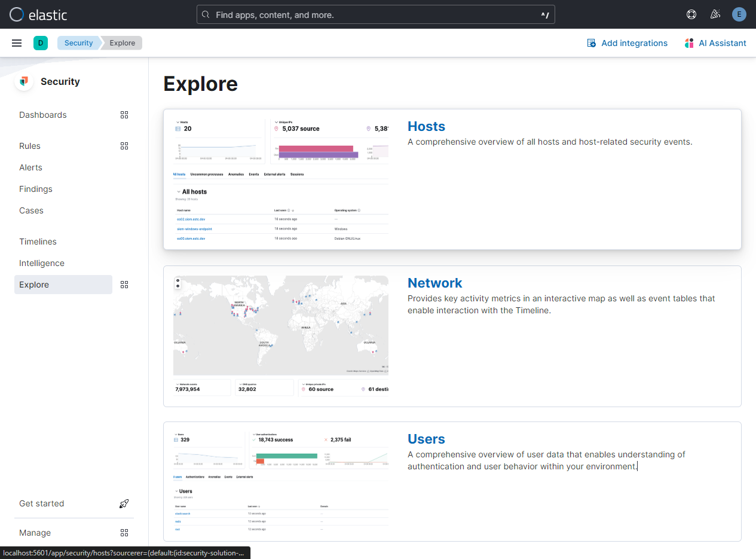Open user avatar E menu
Image resolution: width=756 pixels, height=559 pixels.
coord(739,14)
